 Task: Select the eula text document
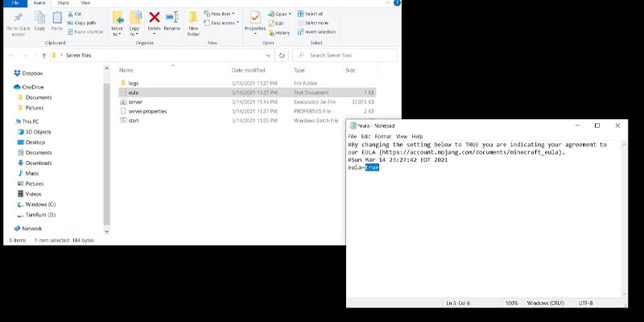(x=246, y=93)
